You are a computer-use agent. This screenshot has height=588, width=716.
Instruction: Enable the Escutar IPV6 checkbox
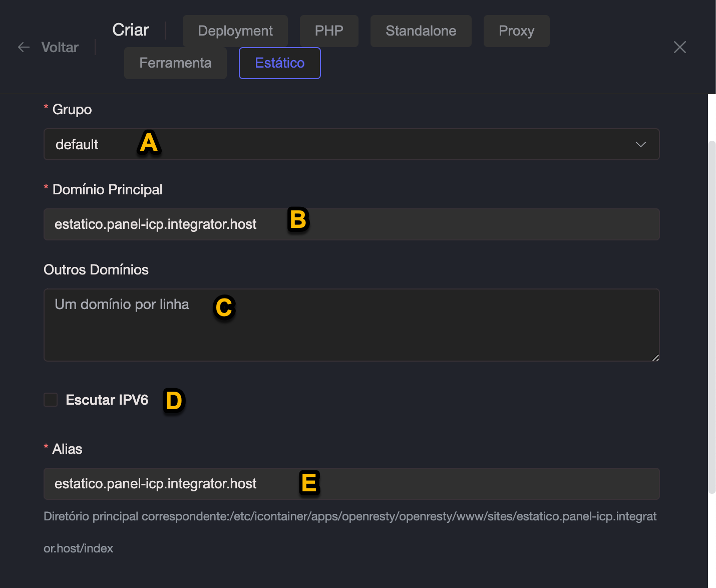(x=51, y=400)
